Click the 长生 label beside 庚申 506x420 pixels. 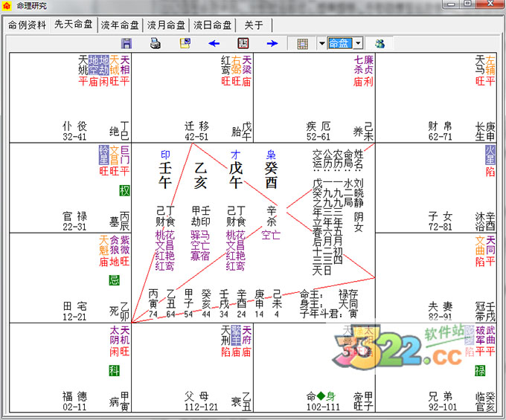(479, 131)
